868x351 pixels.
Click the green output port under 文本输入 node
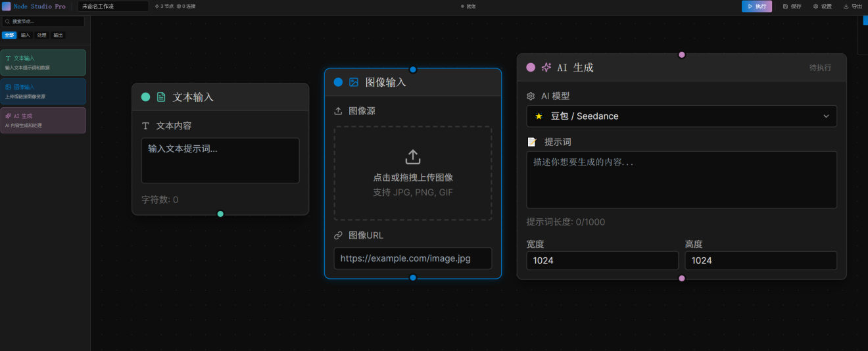tap(220, 214)
